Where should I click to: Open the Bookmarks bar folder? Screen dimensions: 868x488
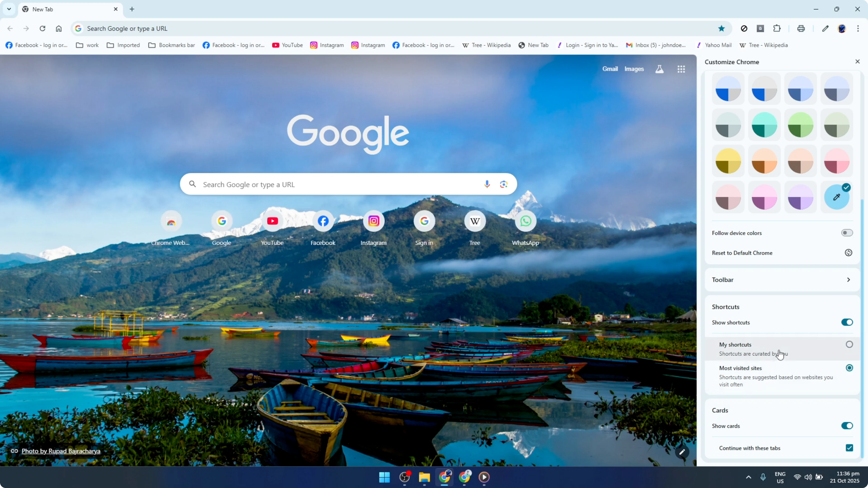(171, 45)
